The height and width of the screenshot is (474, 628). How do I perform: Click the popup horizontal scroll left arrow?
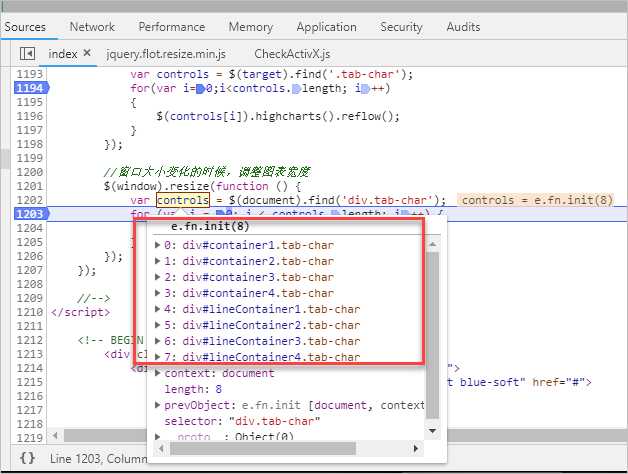161,448
